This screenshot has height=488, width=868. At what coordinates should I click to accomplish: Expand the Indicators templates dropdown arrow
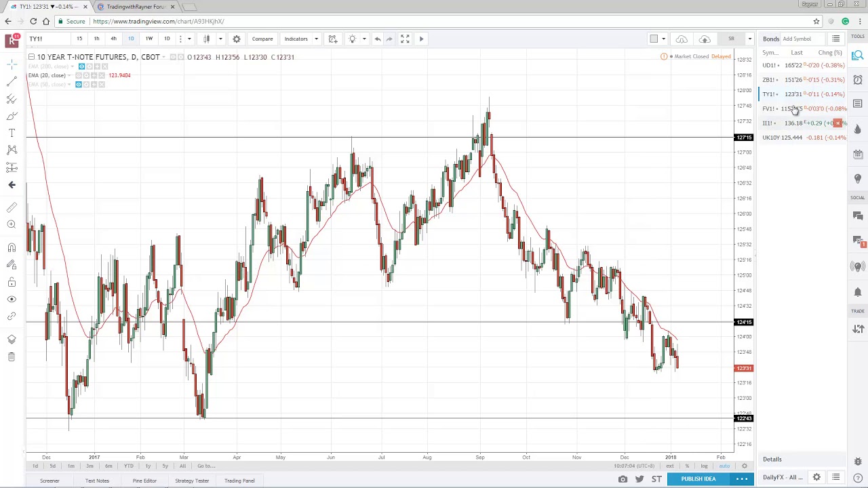pos(316,39)
